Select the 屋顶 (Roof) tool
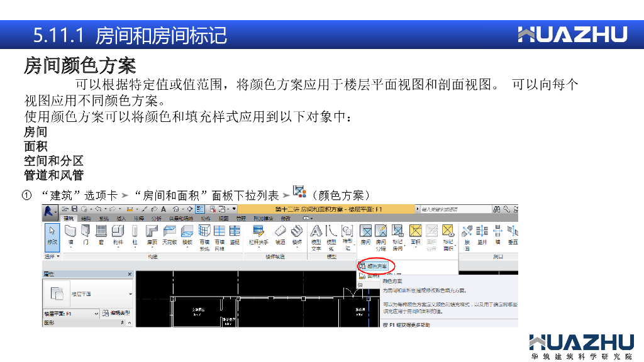 click(152, 236)
